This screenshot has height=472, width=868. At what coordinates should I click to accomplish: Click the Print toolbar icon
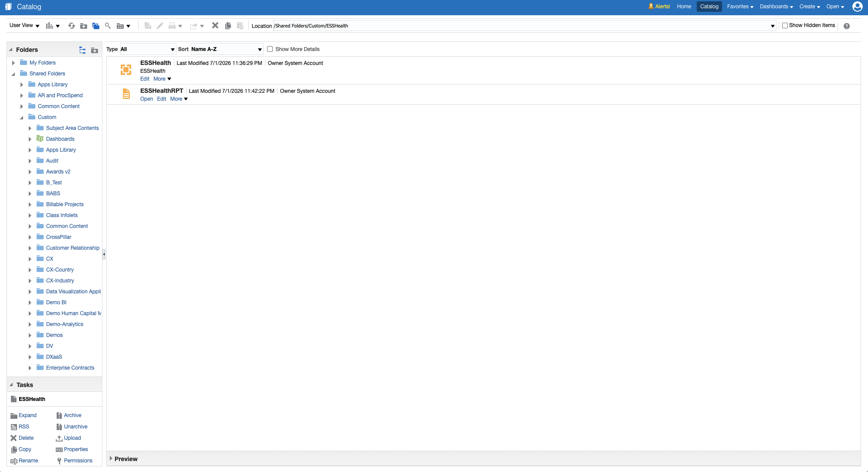click(x=175, y=26)
